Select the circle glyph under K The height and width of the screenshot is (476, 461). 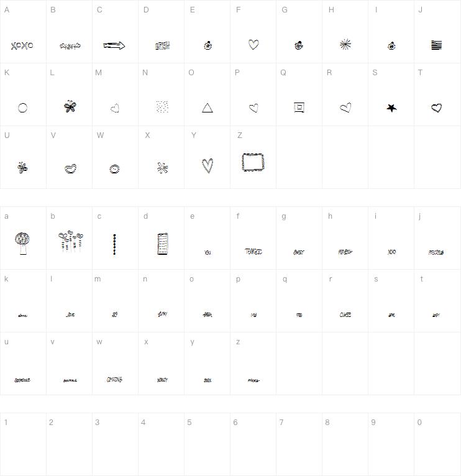click(22, 108)
